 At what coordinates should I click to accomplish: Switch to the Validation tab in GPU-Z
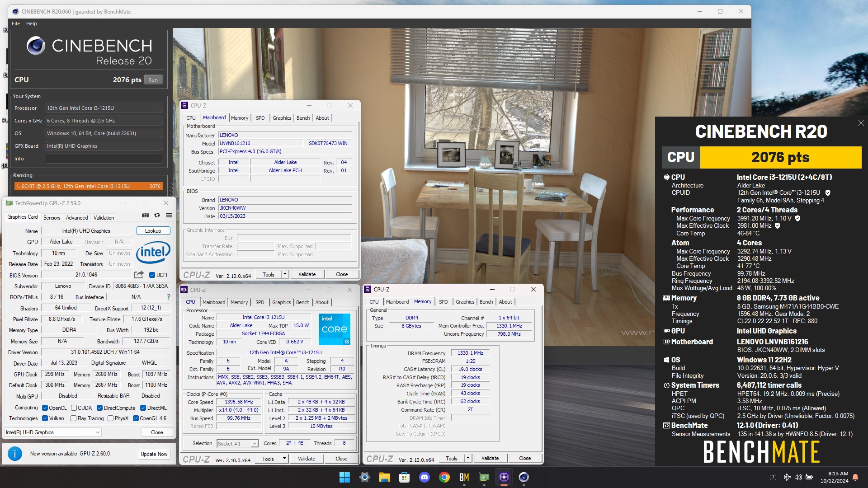[104, 217]
